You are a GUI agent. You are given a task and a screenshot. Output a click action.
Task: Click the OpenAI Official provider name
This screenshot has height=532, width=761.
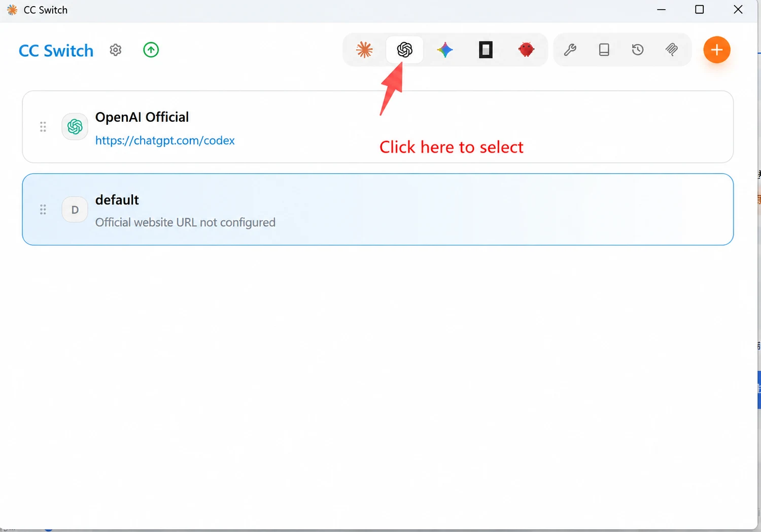pos(142,117)
